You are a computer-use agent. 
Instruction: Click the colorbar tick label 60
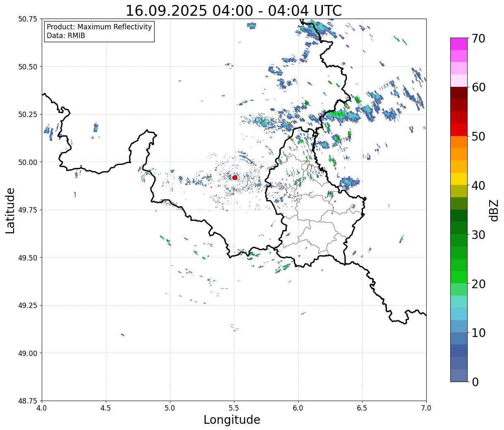[x=479, y=87]
